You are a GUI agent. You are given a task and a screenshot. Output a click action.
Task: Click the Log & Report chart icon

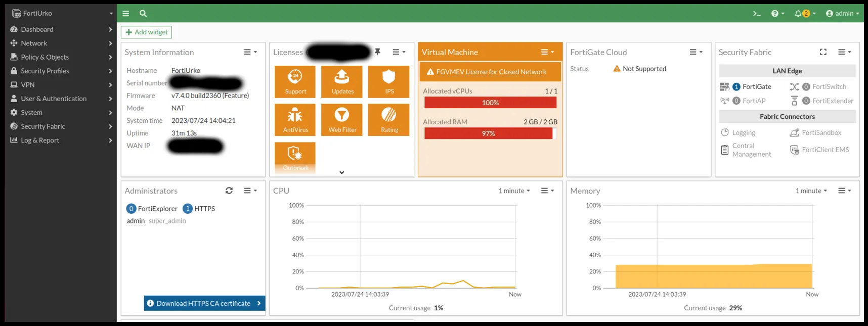[x=14, y=140]
